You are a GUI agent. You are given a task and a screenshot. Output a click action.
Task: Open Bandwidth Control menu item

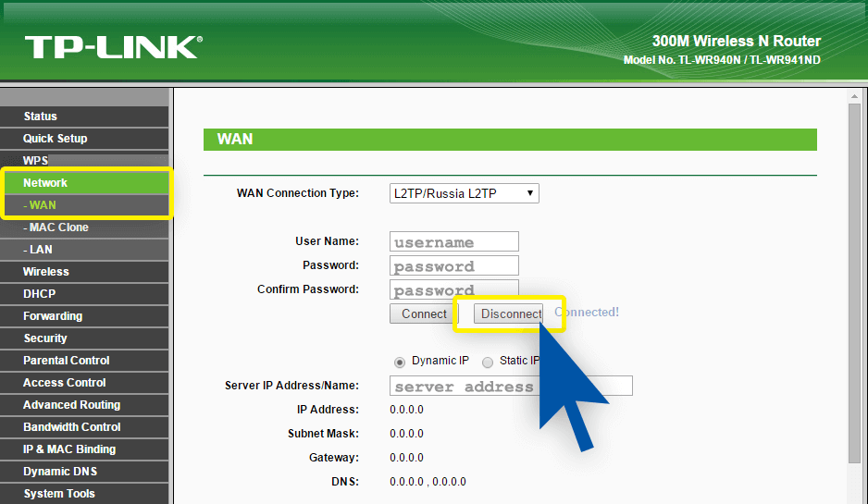coord(84,427)
